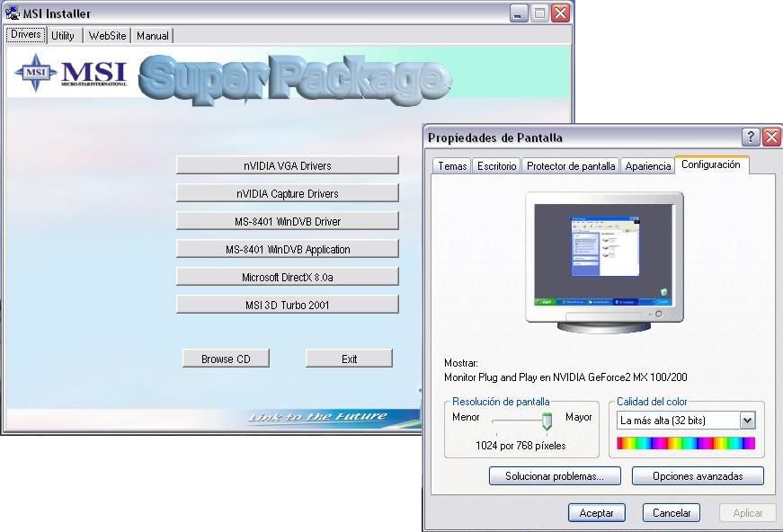Open the WebSite tab

(x=107, y=35)
